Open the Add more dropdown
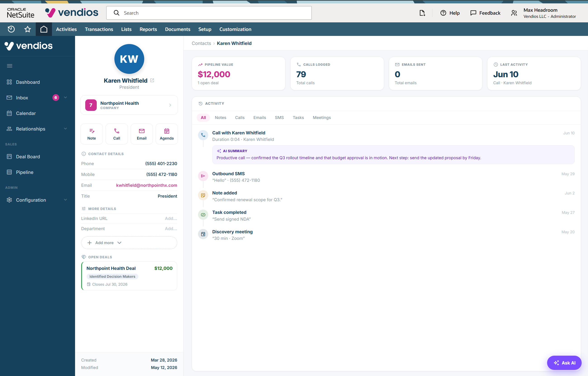 tap(129, 243)
